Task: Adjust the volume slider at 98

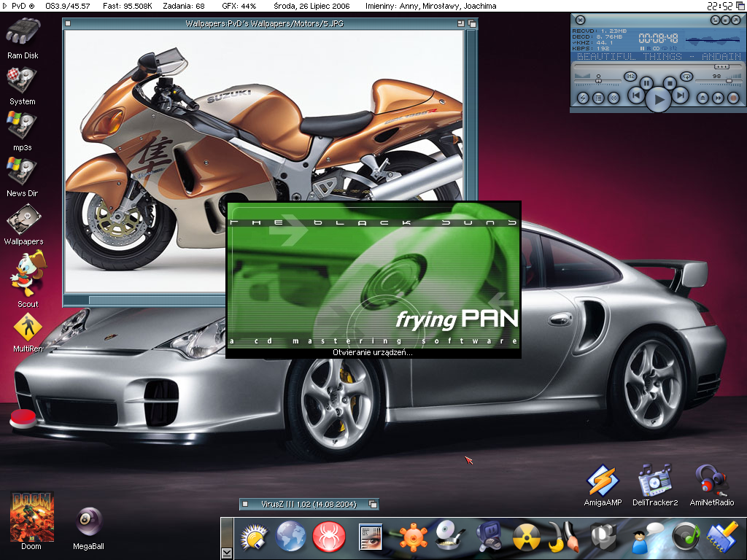Action: [729, 81]
